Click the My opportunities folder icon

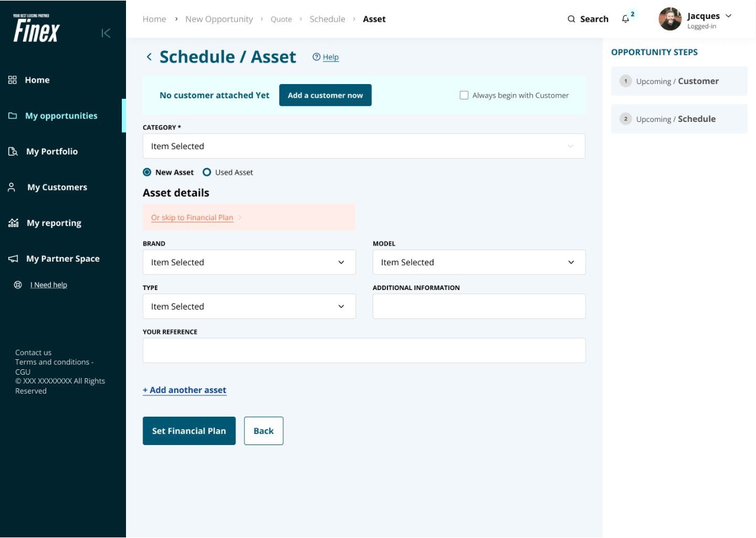point(12,116)
